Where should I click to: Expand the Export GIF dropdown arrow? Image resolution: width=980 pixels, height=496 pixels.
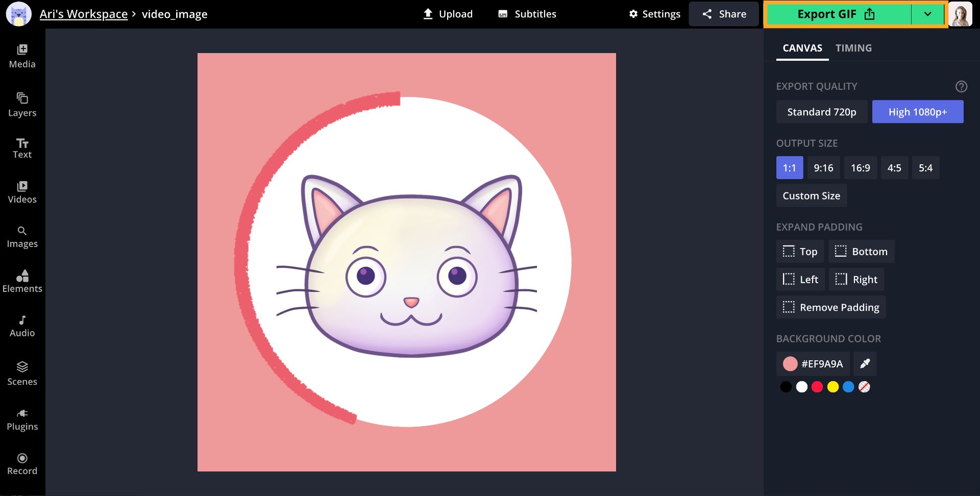coord(927,14)
